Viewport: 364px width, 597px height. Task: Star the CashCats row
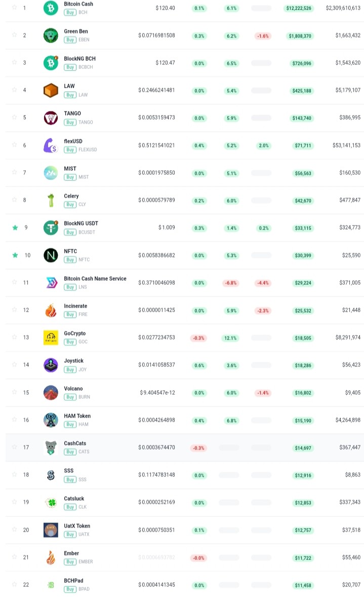tap(15, 446)
